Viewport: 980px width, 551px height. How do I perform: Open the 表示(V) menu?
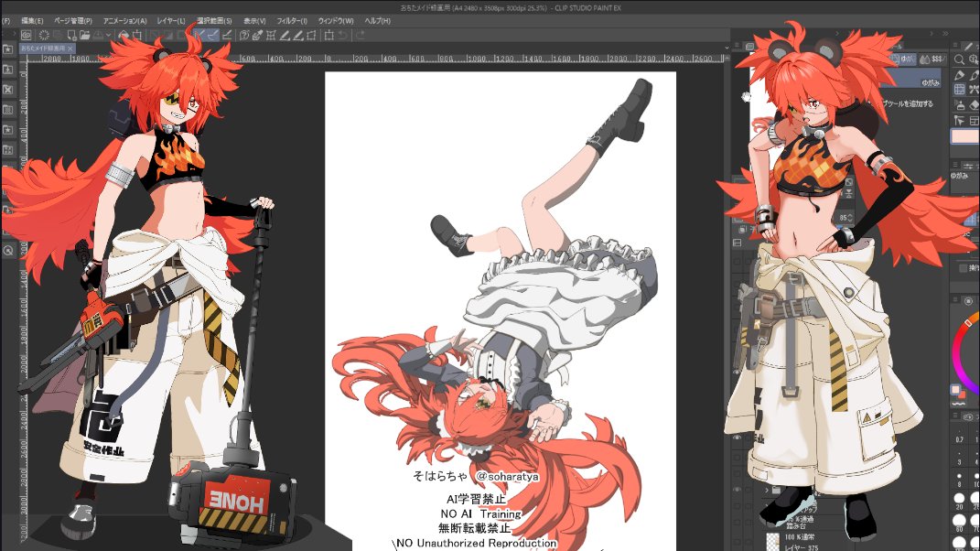click(x=254, y=21)
